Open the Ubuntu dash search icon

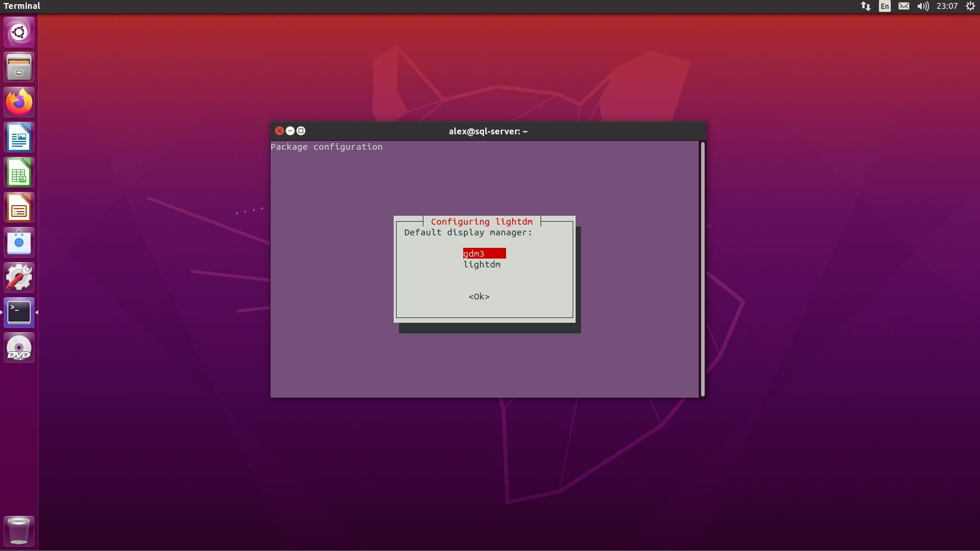pos(19,32)
